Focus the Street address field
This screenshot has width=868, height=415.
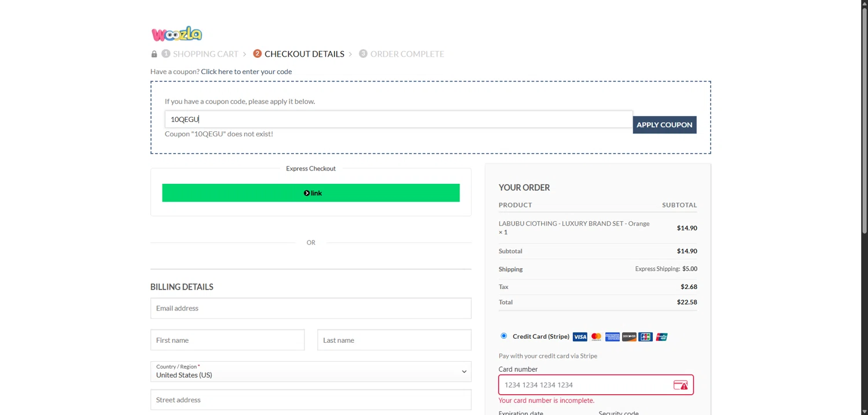point(311,399)
